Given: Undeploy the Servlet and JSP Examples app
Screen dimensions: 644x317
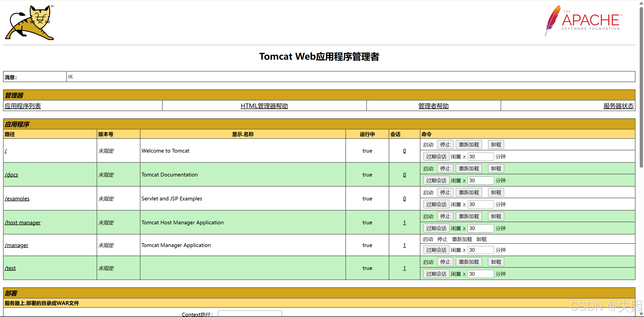Looking at the screenshot, I should click(496, 192).
